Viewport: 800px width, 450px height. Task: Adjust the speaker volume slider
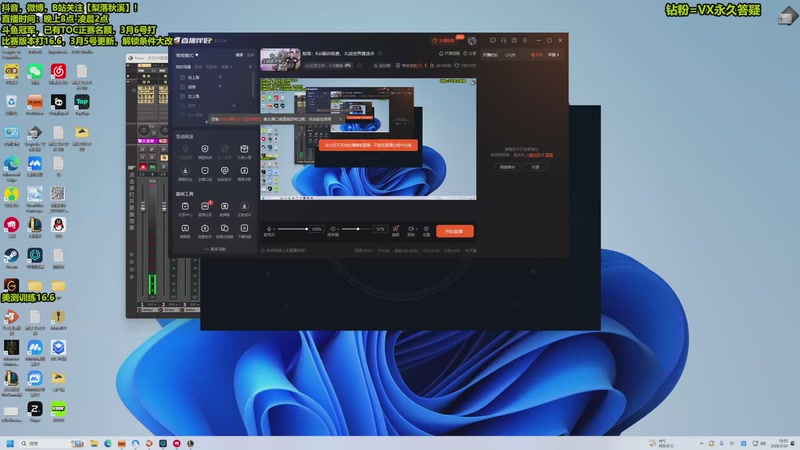pyautogui.click(x=357, y=229)
